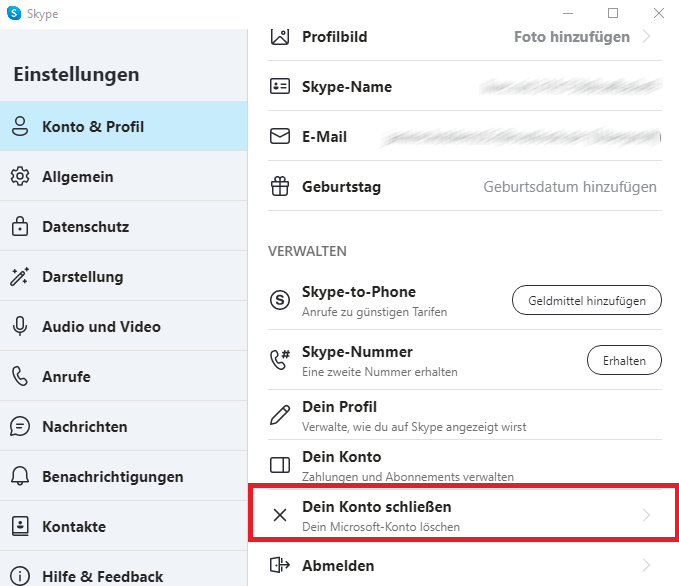Open Dein Konto schließen via its chevron
The image size is (679, 586).
pos(647,515)
